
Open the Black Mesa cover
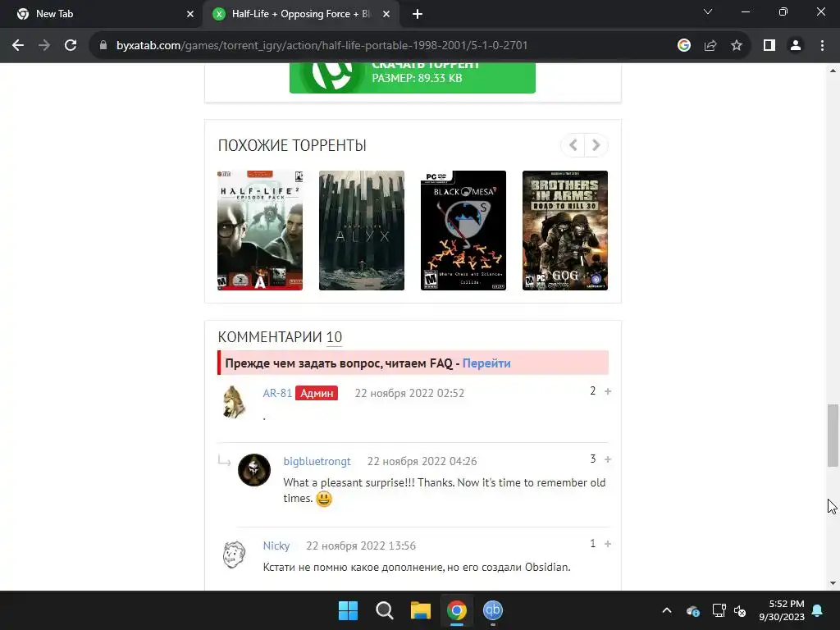pos(463,231)
